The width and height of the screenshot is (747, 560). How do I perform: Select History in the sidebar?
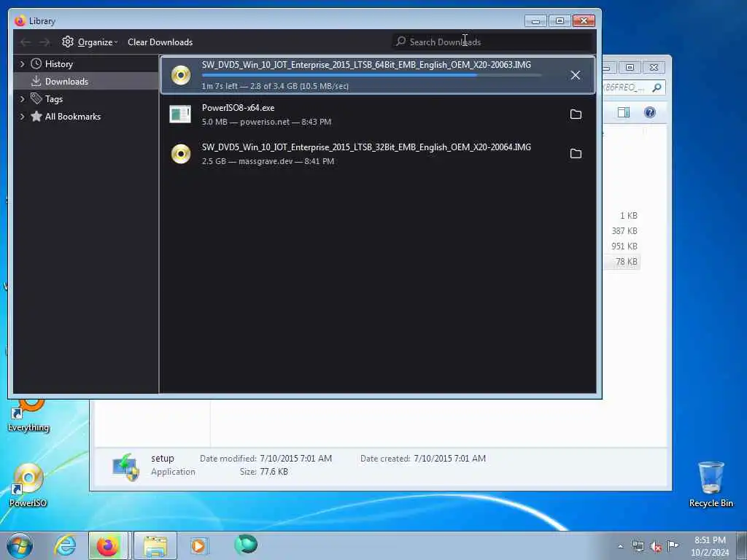coord(58,64)
